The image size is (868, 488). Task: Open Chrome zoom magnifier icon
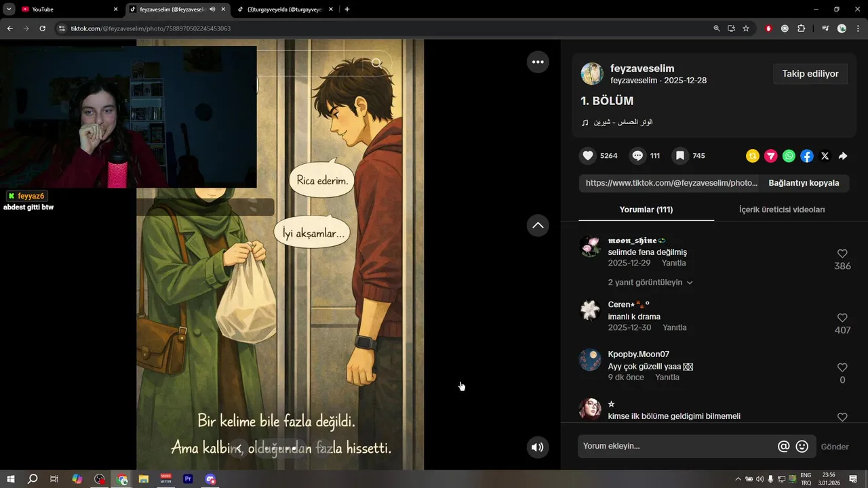click(717, 28)
